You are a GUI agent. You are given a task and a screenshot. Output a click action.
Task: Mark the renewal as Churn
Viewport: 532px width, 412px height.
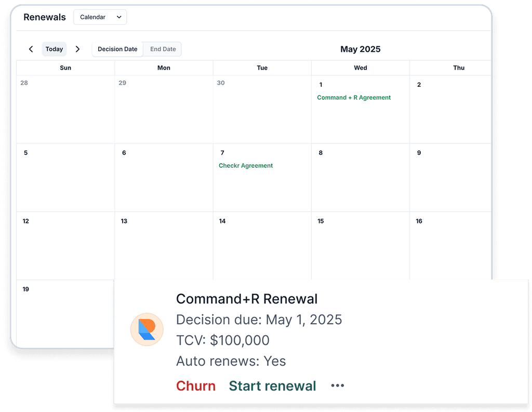[196, 386]
